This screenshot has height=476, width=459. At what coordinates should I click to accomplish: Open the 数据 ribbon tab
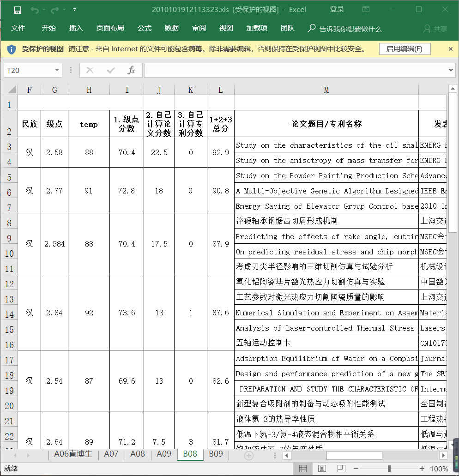point(172,28)
